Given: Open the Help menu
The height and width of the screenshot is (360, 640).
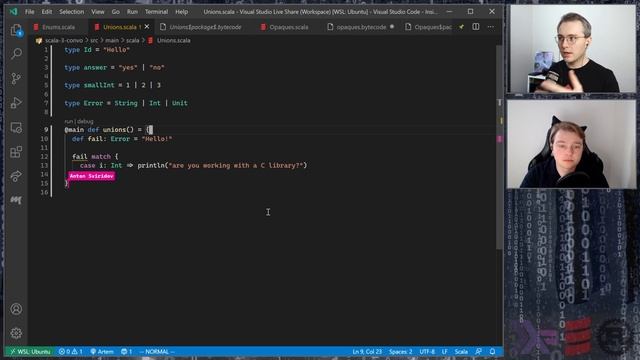Looking at the screenshot, I should pyautogui.click(x=182, y=12).
